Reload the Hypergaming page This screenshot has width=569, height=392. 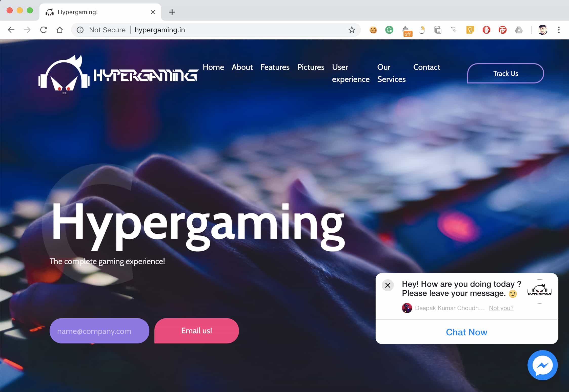tap(44, 30)
